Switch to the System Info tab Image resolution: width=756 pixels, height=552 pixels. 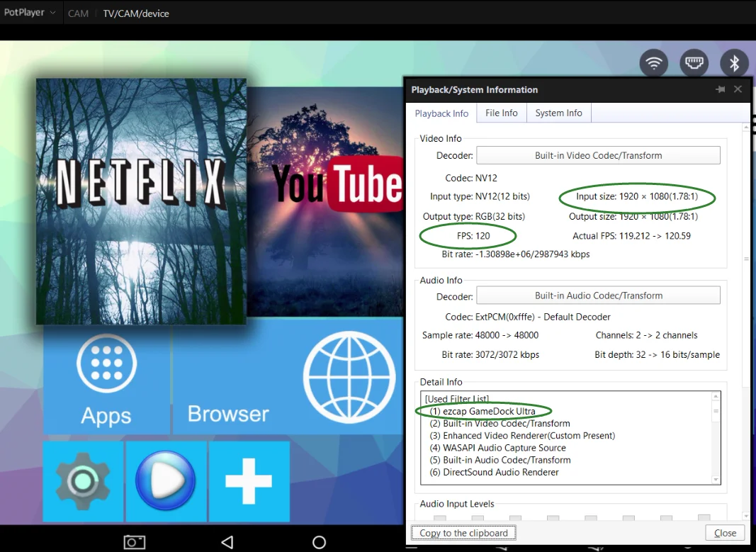558,113
